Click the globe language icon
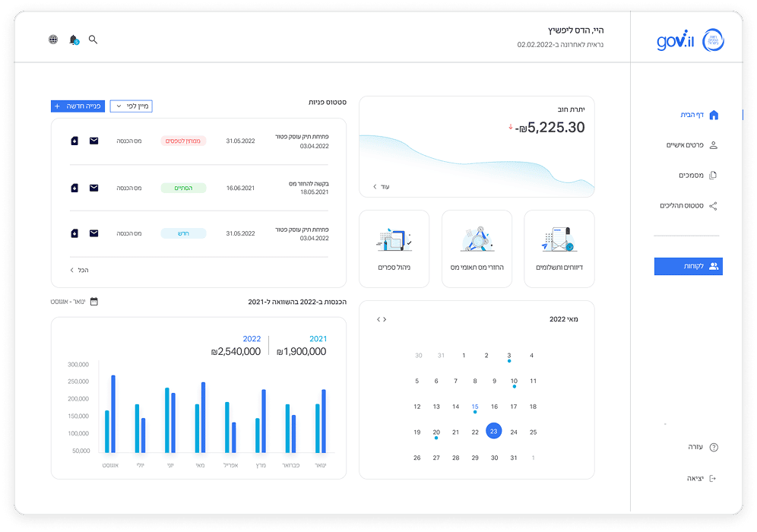 (x=53, y=40)
